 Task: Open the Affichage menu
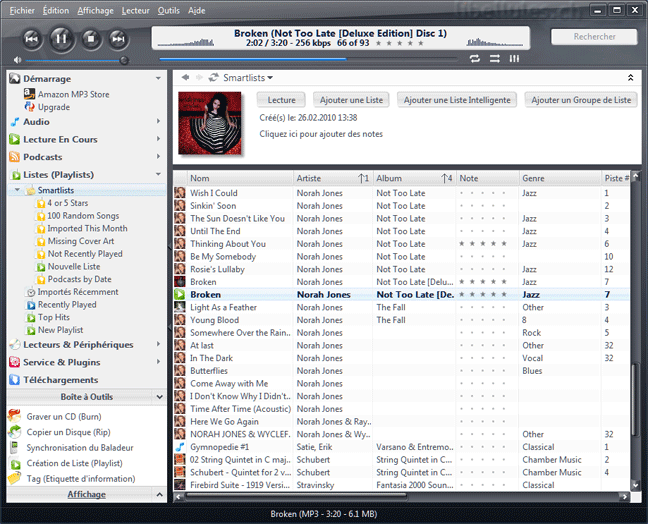click(x=95, y=10)
